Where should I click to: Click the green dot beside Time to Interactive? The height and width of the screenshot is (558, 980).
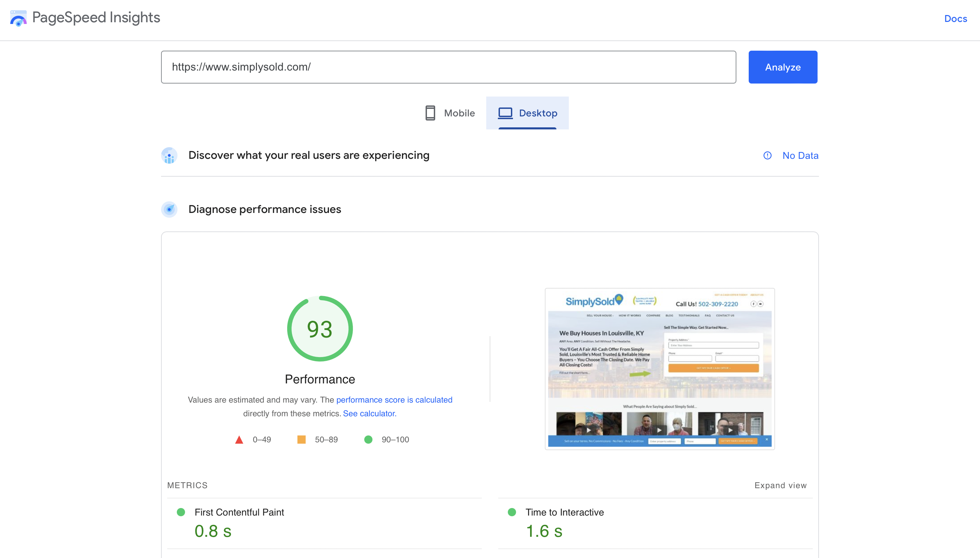[512, 512]
